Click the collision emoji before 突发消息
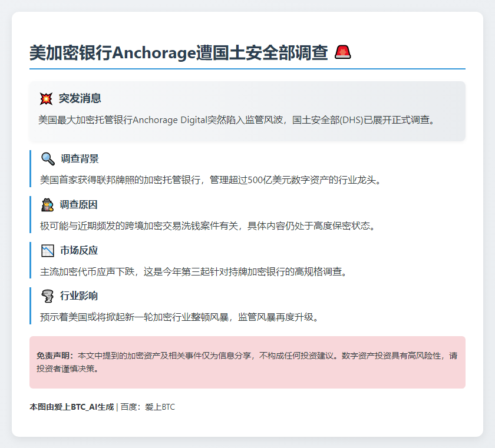495x448 pixels. point(45,99)
